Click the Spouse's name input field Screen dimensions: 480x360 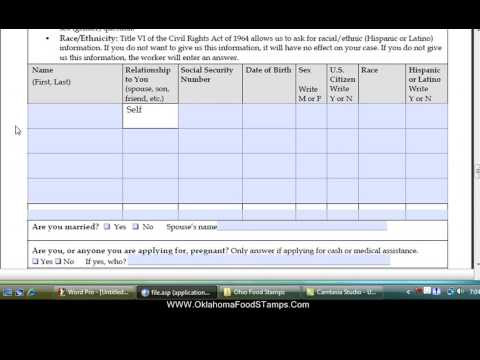302,226
